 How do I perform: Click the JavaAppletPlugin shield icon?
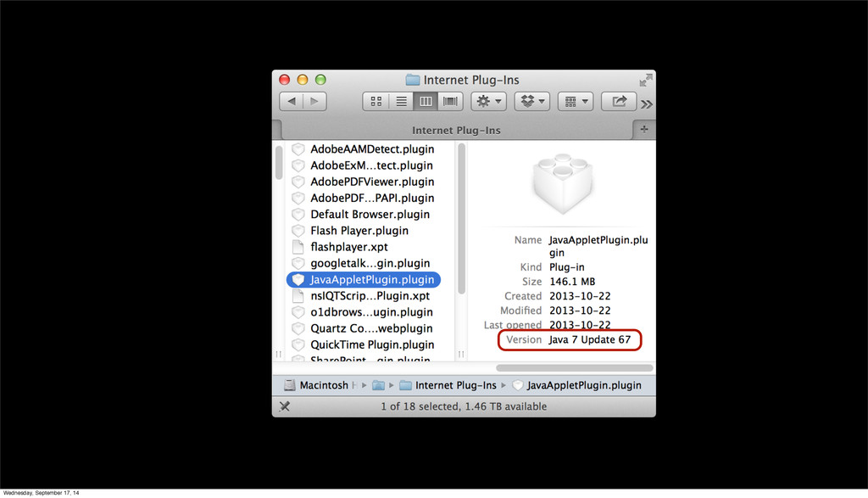[x=298, y=280]
